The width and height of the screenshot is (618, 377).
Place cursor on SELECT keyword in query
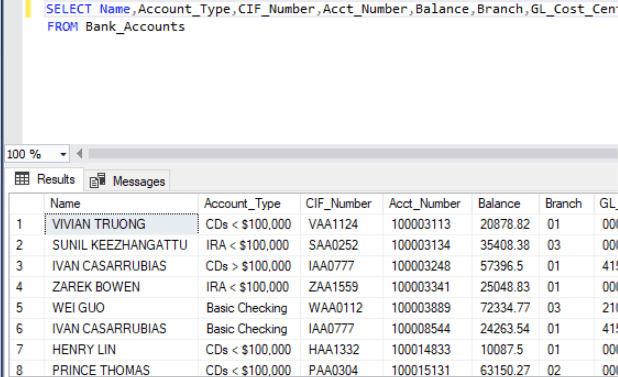click(x=69, y=9)
